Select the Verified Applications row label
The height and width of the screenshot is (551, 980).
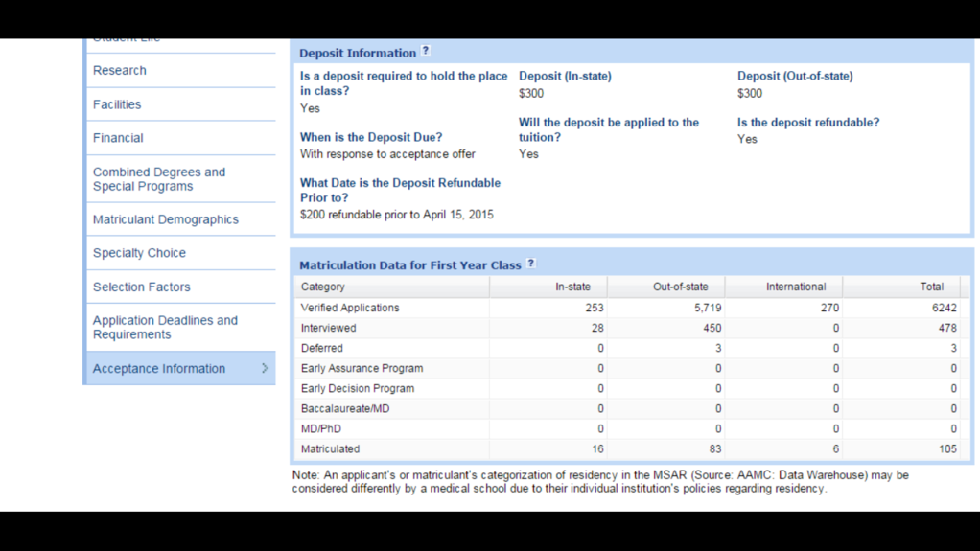pos(350,308)
